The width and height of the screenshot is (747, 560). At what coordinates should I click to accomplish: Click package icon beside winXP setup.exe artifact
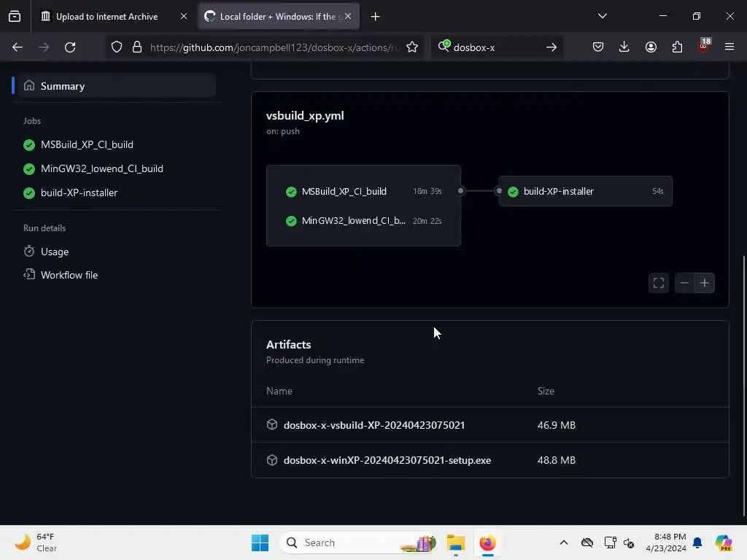coord(272,460)
